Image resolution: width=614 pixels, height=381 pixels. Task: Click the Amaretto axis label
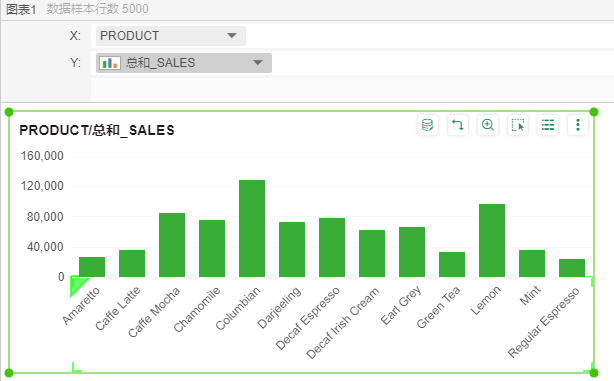point(81,306)
